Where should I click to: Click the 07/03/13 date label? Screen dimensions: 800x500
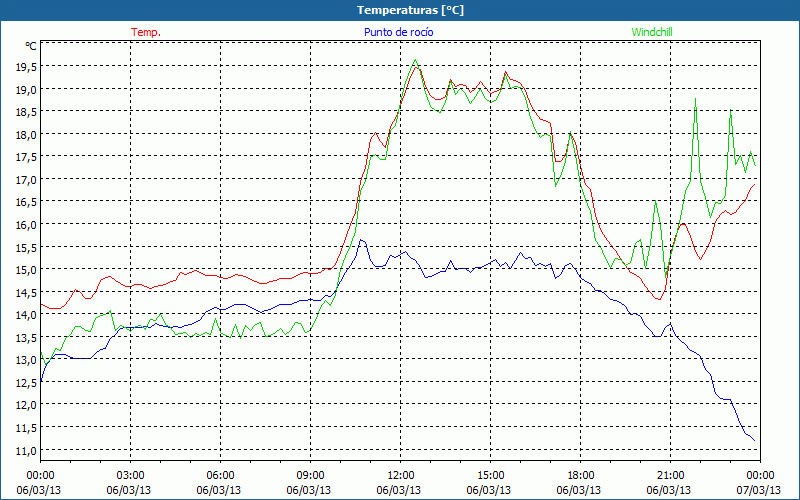click(759, 490)
